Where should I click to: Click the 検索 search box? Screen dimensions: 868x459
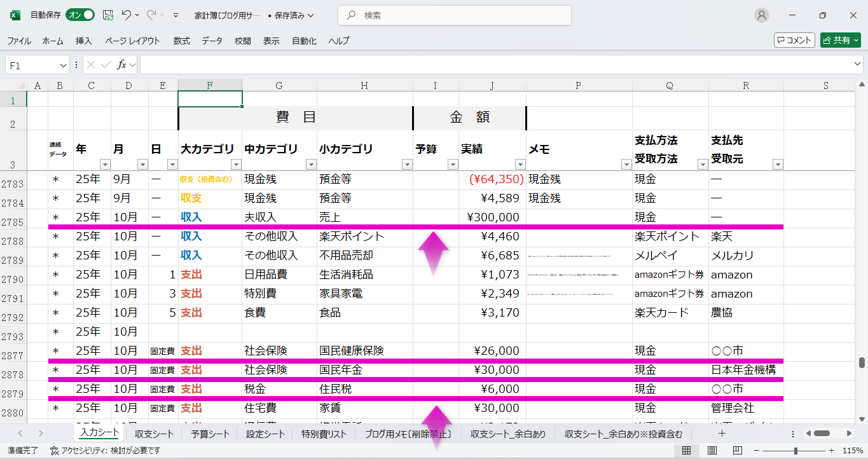tap(455, 15)
